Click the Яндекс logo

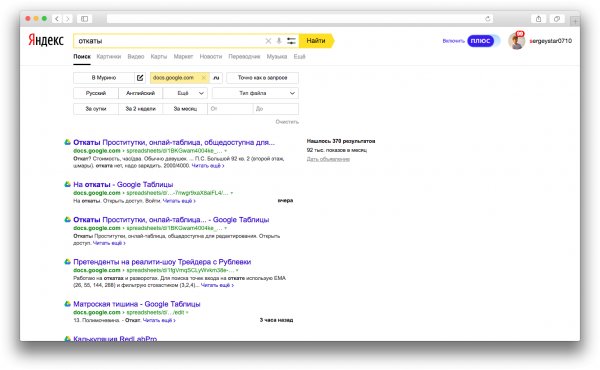46,40
